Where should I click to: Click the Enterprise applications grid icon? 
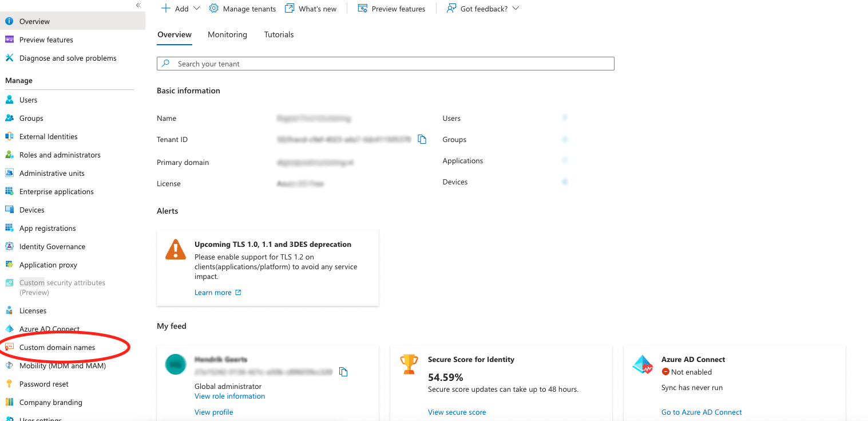(x=9, y=191)
